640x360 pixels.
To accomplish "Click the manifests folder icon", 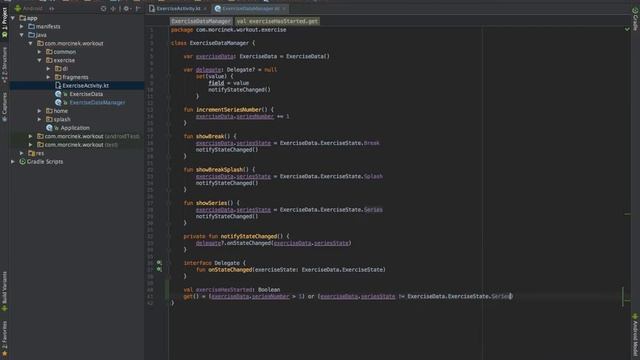I will [31, 27].
